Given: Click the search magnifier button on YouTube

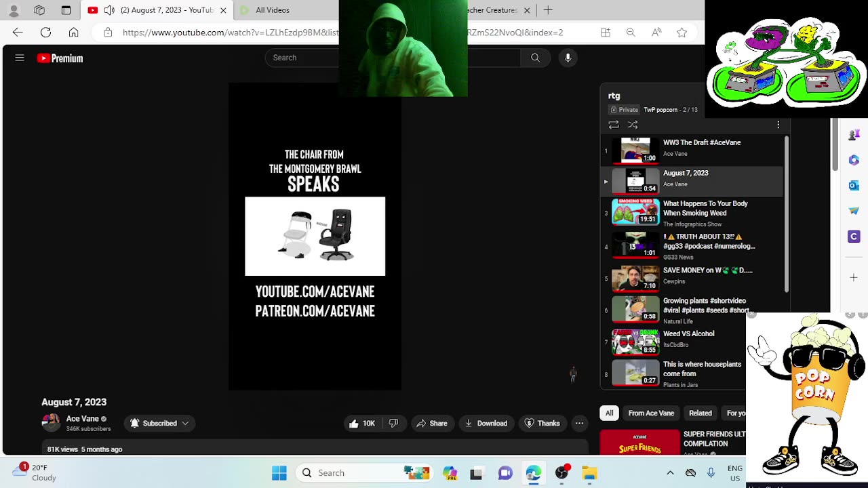Looking at the screenshot, I should pyautogui.click(x=535, y=58).
